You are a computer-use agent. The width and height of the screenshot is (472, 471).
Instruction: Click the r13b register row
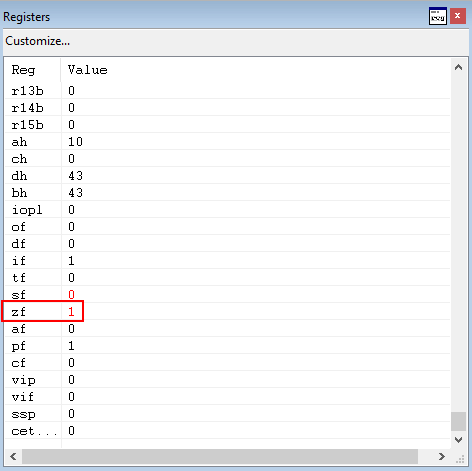click(227, 91)
